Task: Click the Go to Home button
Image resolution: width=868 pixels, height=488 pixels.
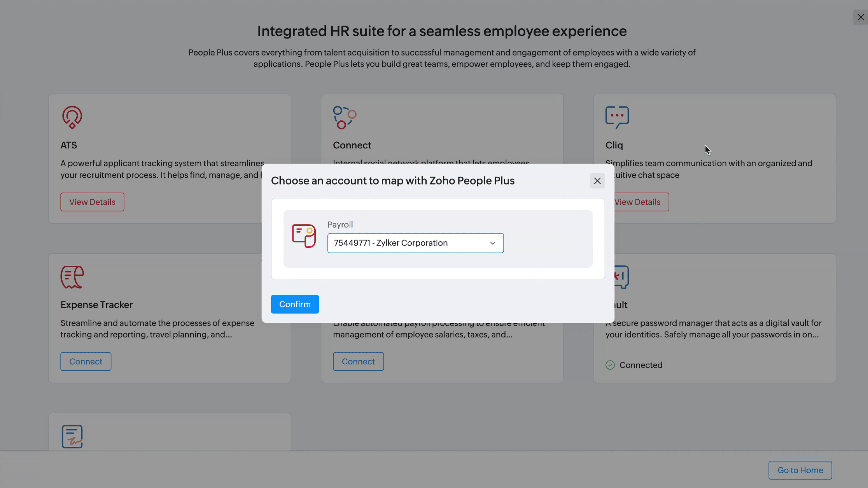Action: pos(800,470)
